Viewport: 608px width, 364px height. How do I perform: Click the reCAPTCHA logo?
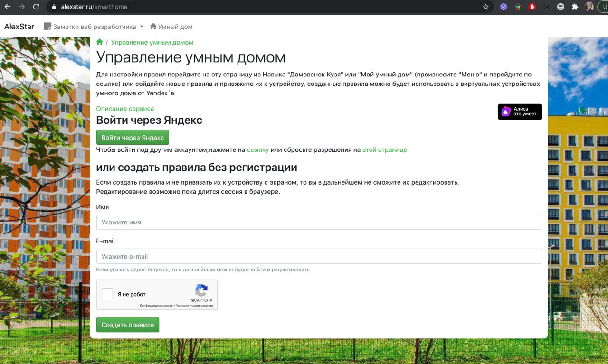click(201, 290)
